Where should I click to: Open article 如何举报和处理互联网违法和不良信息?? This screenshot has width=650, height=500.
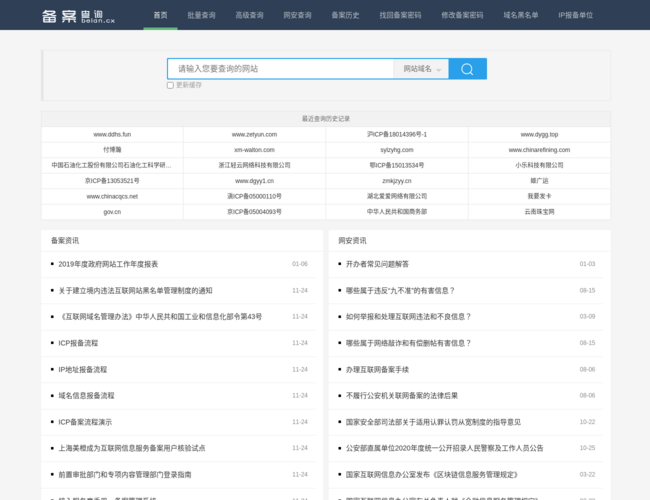[409, 317]
